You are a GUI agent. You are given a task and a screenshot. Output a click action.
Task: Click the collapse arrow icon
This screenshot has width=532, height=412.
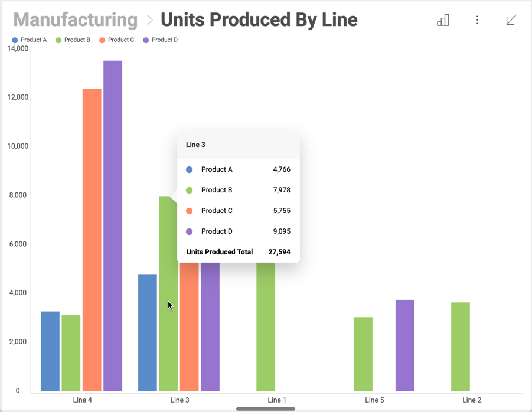(511, 20)
